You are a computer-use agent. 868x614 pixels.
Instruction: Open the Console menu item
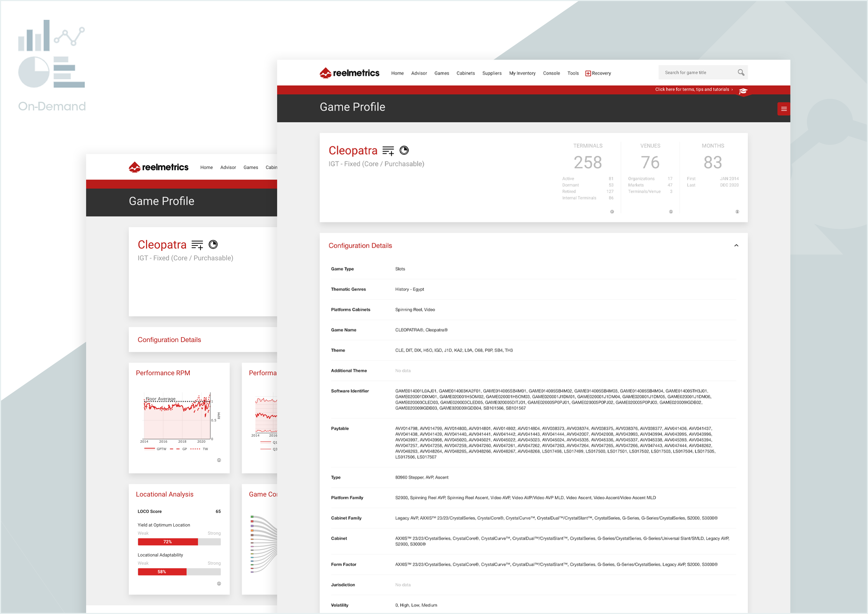551,73
